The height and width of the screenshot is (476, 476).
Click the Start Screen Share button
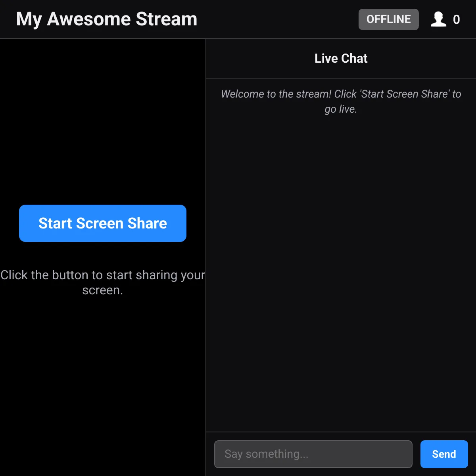coord(103,223)
